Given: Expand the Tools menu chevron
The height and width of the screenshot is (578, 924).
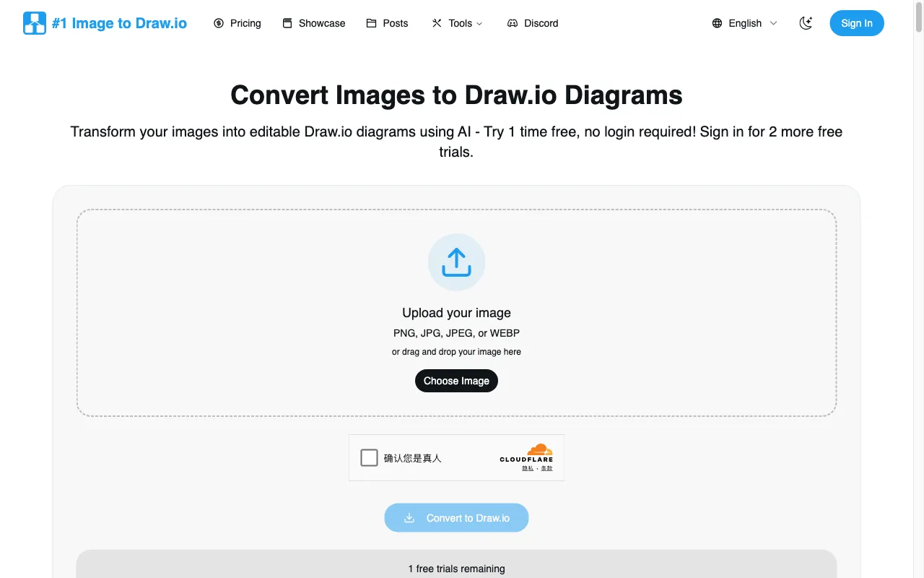Looking at the screenshot, I should pos(480,24).
